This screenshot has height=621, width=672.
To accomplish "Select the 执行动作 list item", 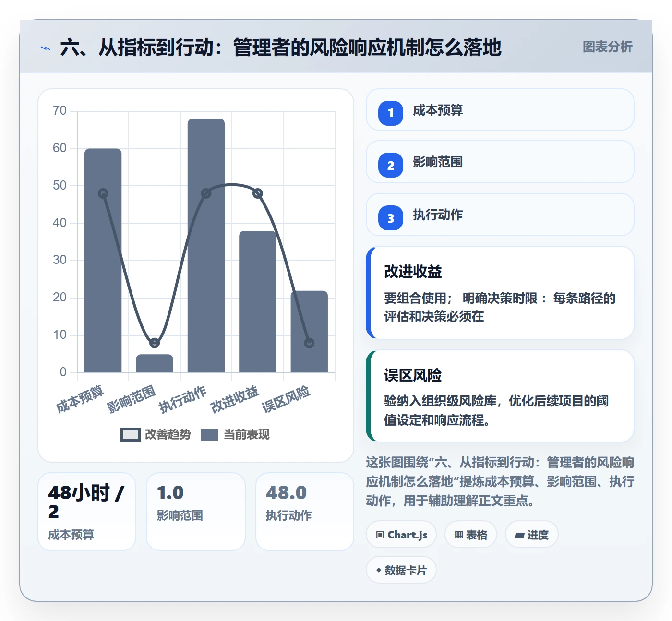I will pyautogui.click(x=500, y=215).
